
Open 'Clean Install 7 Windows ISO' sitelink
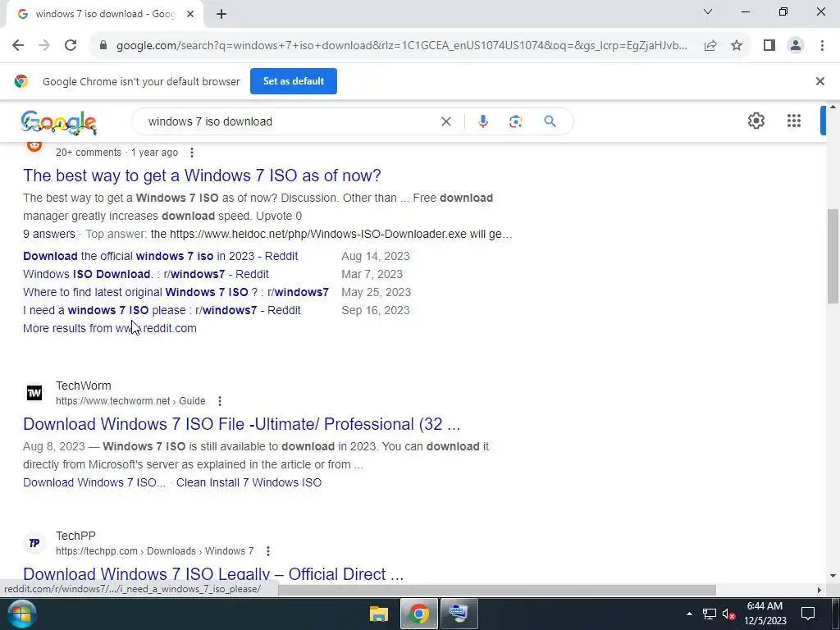tap(249, 482)
